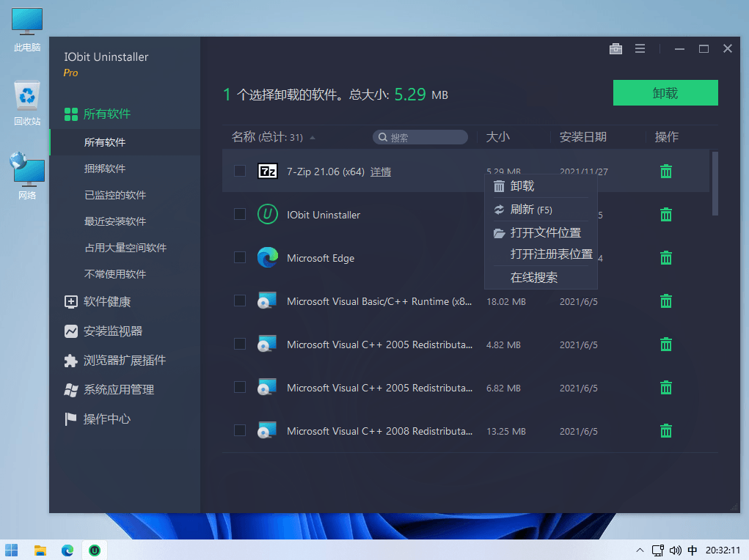Tick checkbox for 4.82 MB Visual C++ 2005
This screenshot has height=560, width=749.
point(240,344)
